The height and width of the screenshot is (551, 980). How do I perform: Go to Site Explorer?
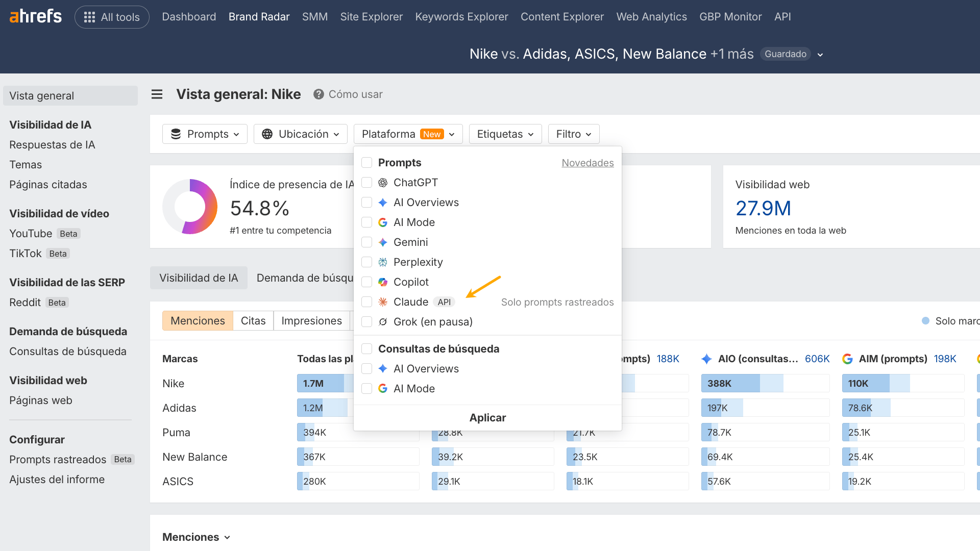(372, 17)
